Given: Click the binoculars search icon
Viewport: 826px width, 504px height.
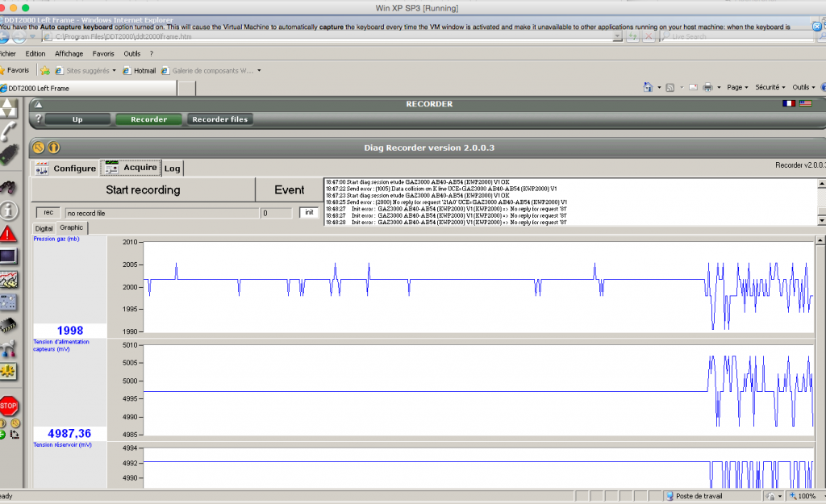Looking at the screenshot, I should click(x=8, y=187).
